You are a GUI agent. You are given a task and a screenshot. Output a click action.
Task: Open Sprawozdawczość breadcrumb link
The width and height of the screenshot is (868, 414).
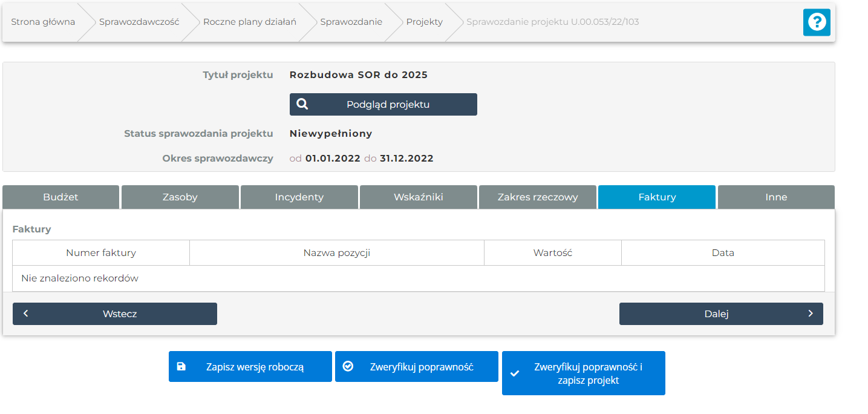(139, 22)
